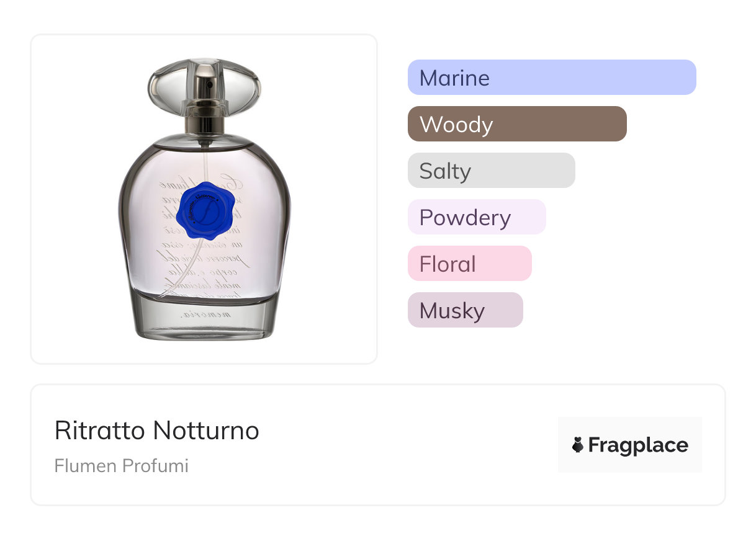Click the blank area of the title card
Viewport: 756px width, 536px height.
[x=403, y=447]
